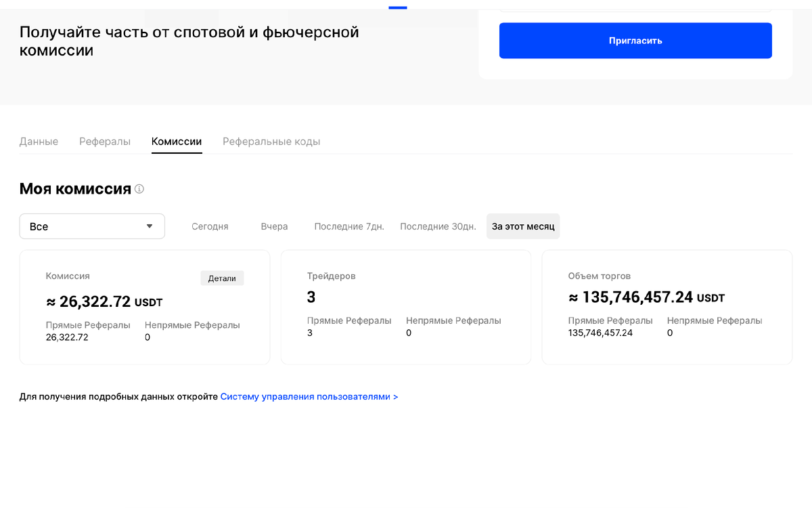The height and width of the screenshot is (508, 812).
Task: Open the "Рефералы" tab
Action: (x=104, y=141)
